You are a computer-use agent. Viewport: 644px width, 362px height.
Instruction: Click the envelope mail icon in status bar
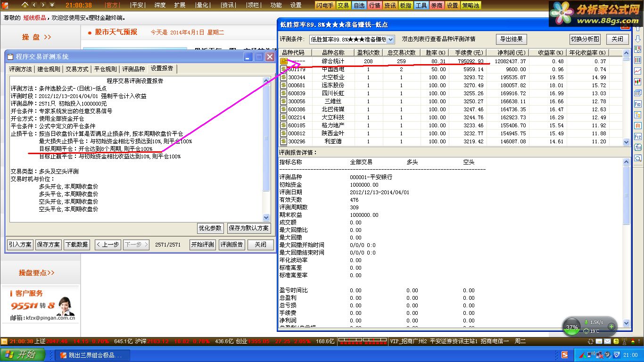(607, 341)
